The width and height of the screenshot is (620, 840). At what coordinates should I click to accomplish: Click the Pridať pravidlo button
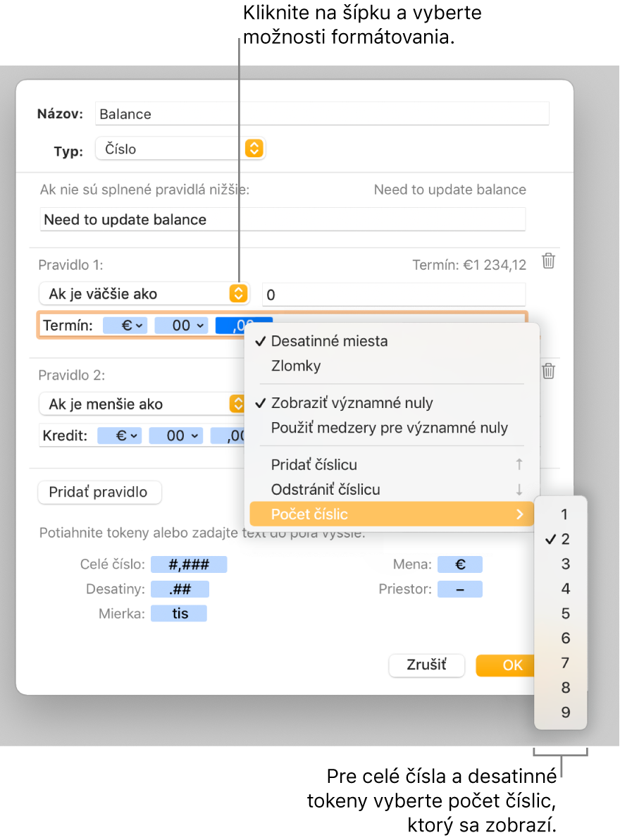coord(99,492)
